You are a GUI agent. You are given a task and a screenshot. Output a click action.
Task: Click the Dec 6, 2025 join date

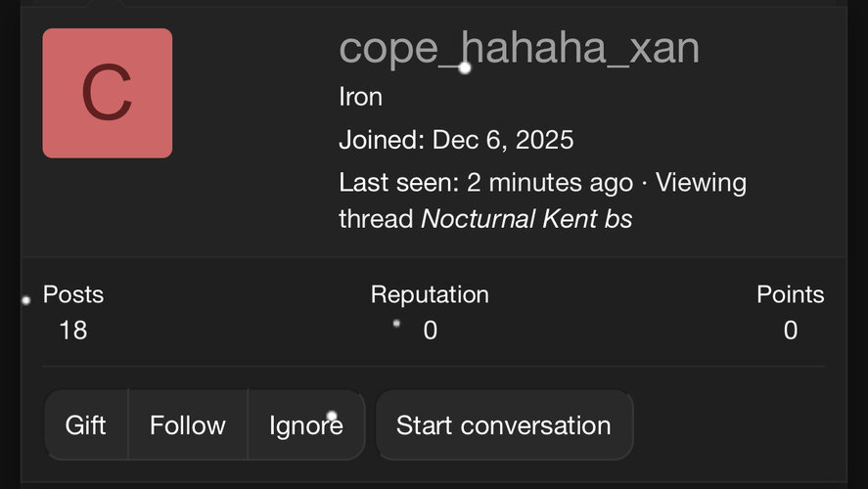(502, 140)
